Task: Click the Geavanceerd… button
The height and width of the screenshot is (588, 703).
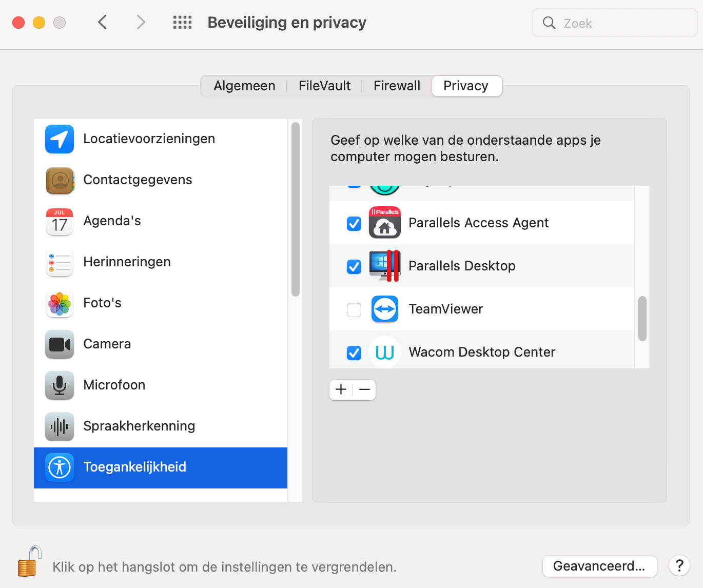Action: (x=599, y=566)
